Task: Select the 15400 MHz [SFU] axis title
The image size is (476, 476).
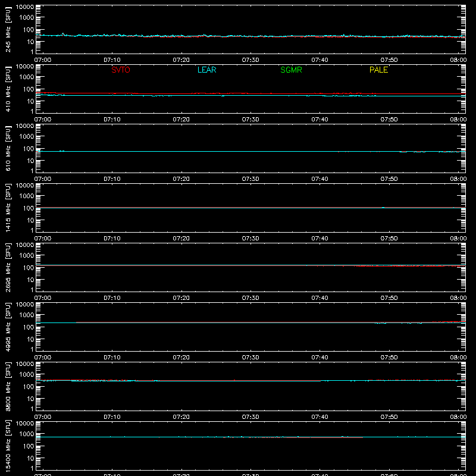Action: (x=8, y=446)
